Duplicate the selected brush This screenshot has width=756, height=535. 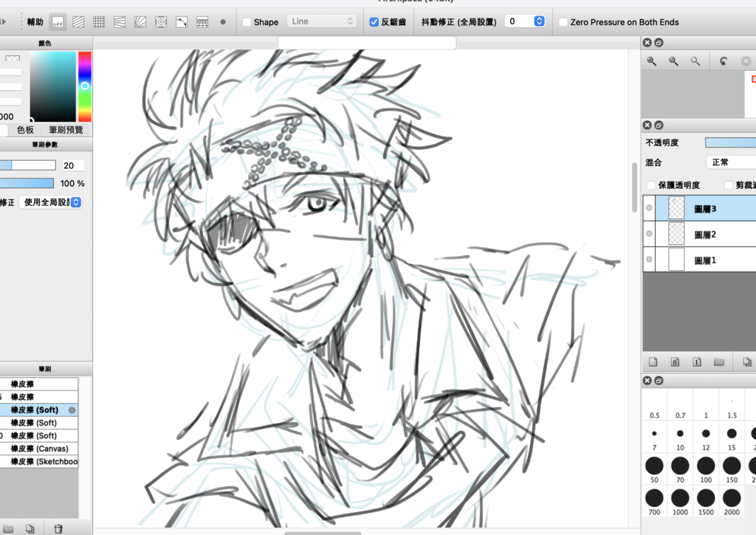point(30,529)
